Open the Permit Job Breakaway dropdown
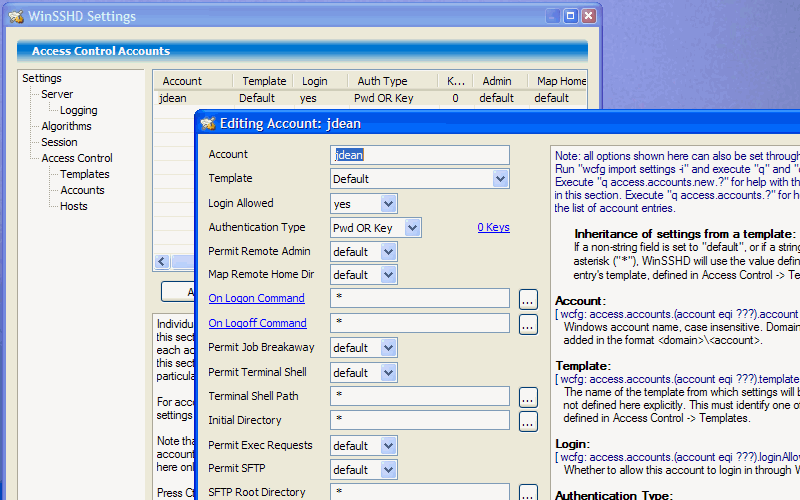 click(388, 348)
